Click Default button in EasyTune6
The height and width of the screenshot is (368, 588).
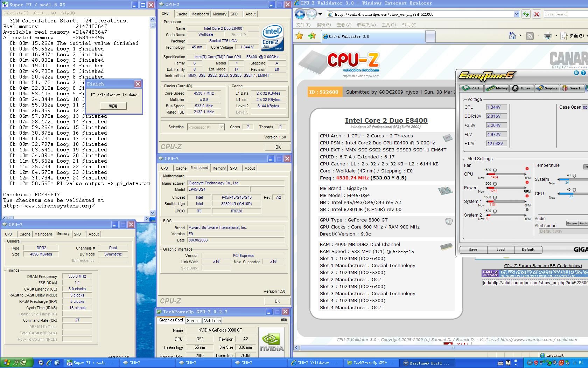pos(528,250)
